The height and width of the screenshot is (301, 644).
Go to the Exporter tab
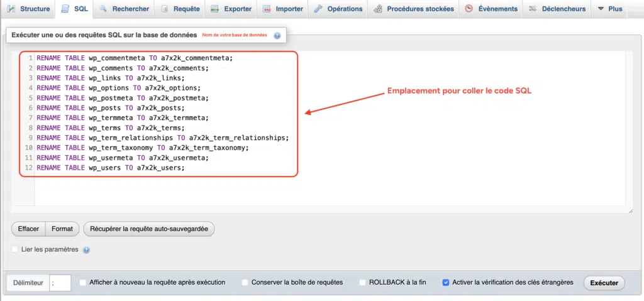coord(231,9)
